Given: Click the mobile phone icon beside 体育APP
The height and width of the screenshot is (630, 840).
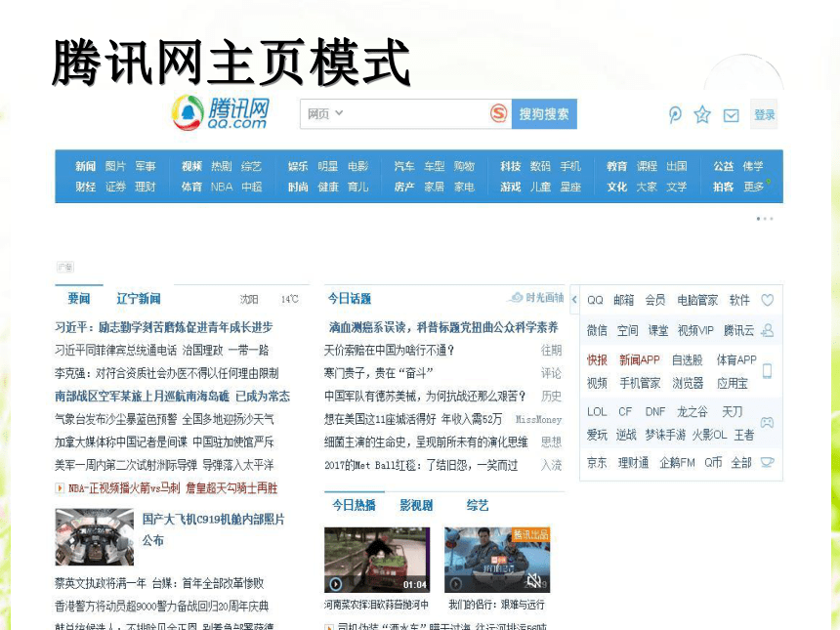Looking at the screenshot, I should 767,371.
